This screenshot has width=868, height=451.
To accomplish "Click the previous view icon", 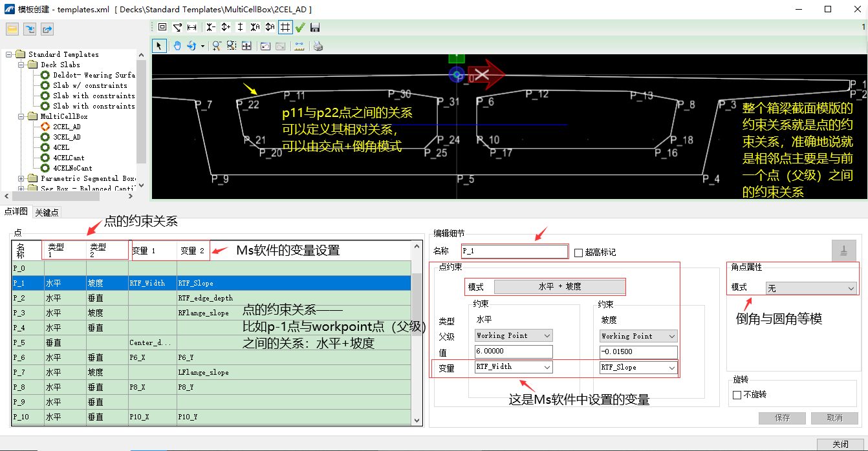I will 265,46.
